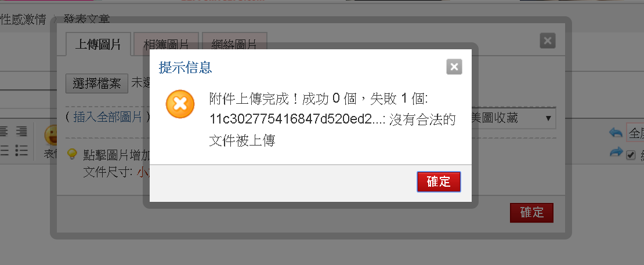Click the yellow lightbulb tip icon
The image size is (644, 265).
(x=72, y=154)
